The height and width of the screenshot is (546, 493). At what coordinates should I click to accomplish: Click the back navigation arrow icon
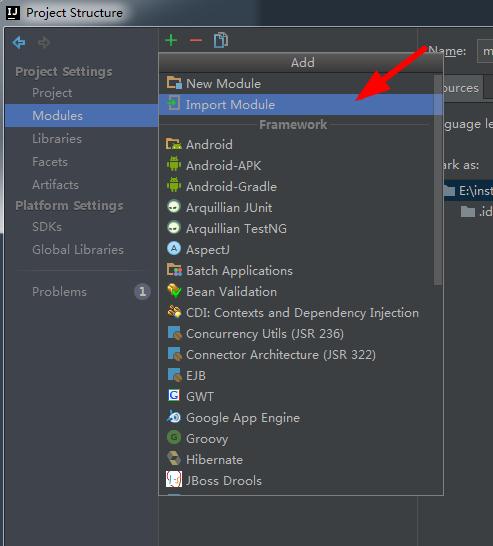(19, 42)
